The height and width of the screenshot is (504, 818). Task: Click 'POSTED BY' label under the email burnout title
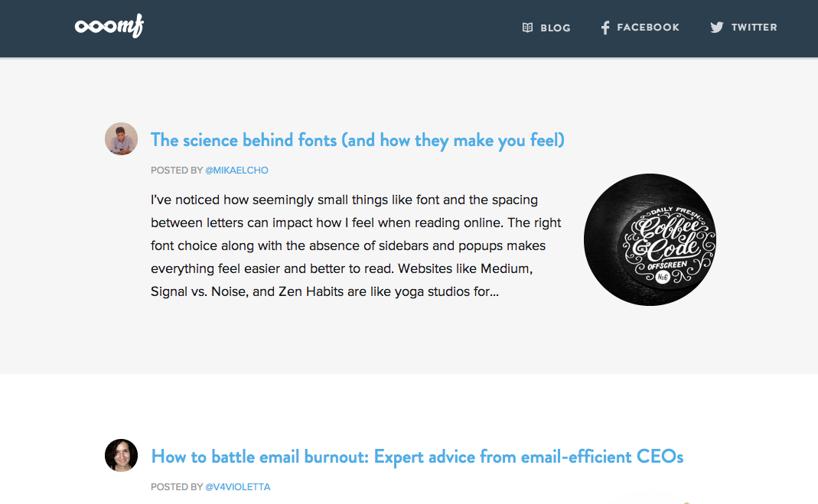click(177, 486)
